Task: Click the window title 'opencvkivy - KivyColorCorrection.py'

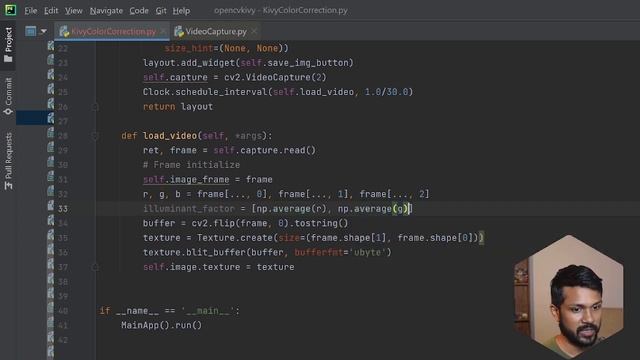Action: point(281,11)
